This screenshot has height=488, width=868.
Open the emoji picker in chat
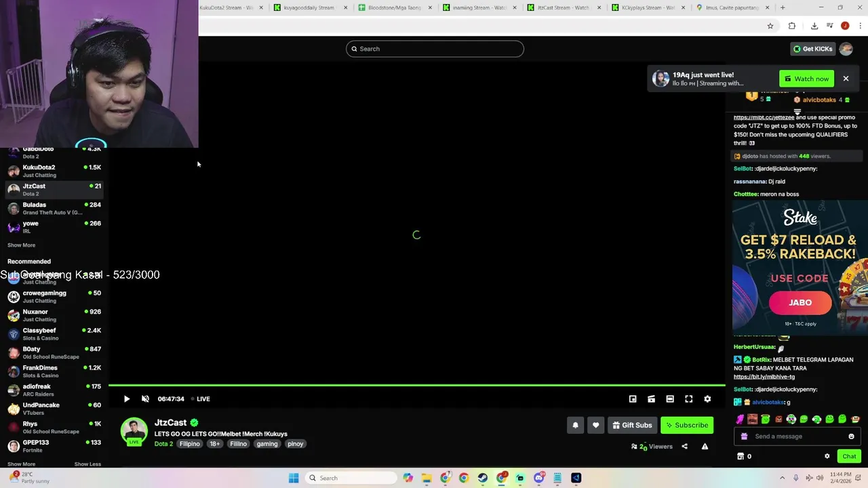click(851, 436)
